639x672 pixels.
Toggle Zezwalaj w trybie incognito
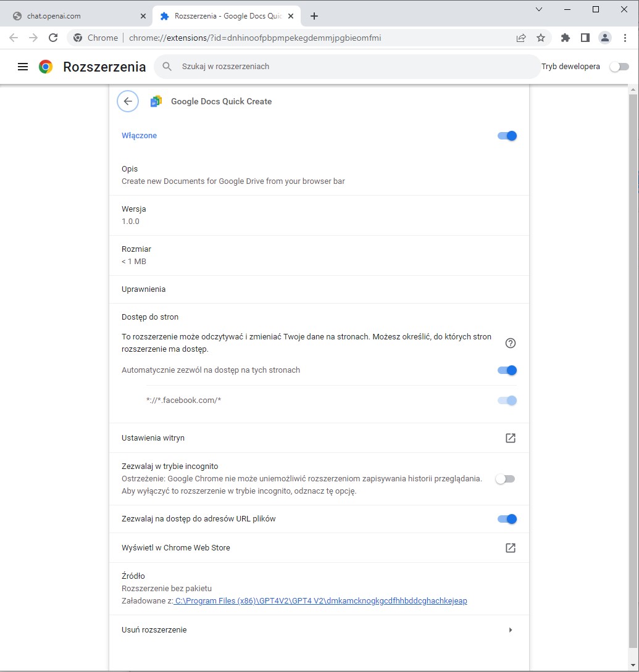coord(505,479)
